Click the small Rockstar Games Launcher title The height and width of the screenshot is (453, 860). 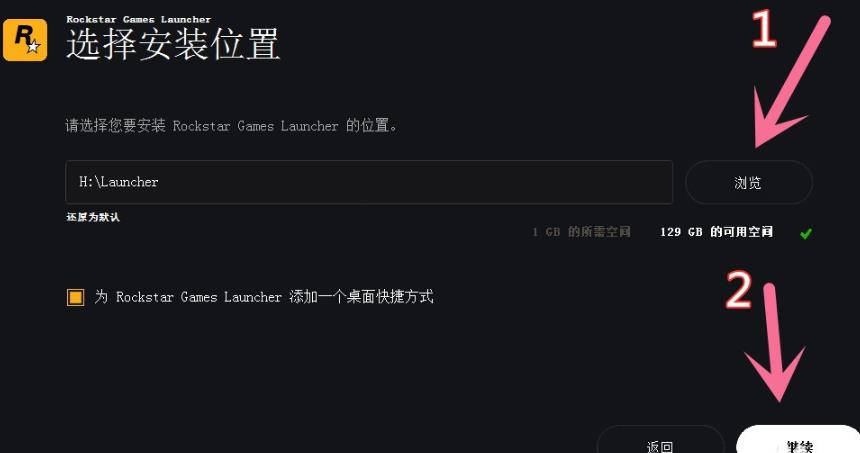click(x=139, y=19)
